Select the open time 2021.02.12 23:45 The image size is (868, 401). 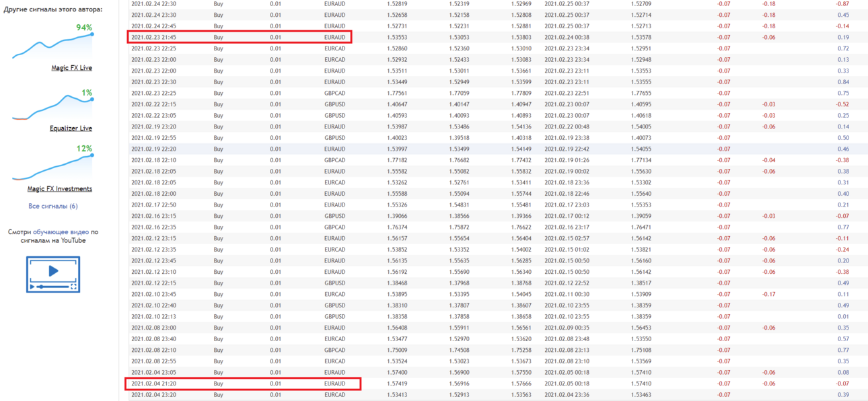tap(153, 260)
